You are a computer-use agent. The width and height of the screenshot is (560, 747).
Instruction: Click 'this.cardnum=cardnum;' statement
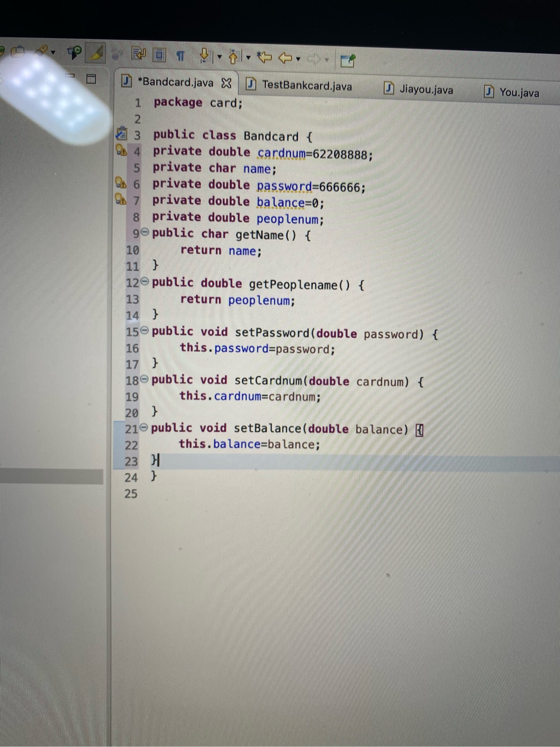click(250, 396)
